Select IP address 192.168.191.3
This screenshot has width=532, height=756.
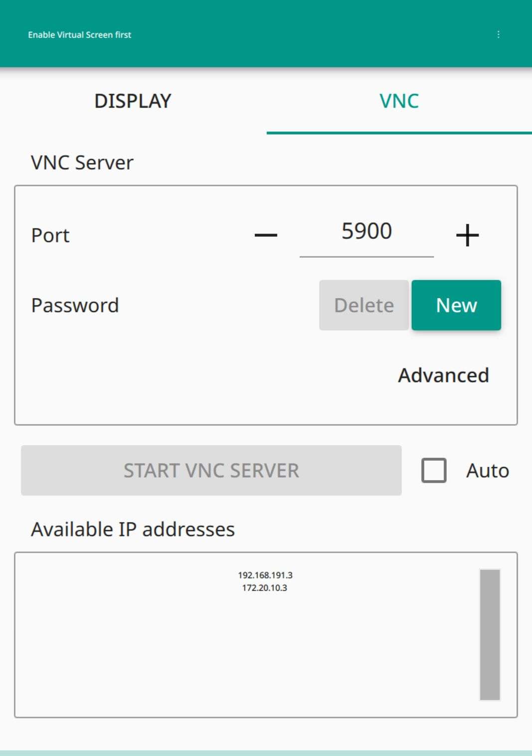[265, 575]
